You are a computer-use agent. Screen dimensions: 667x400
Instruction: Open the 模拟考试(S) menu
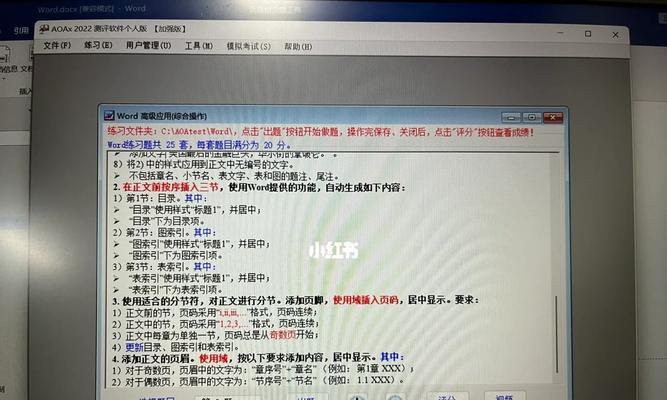click(248, 46)
